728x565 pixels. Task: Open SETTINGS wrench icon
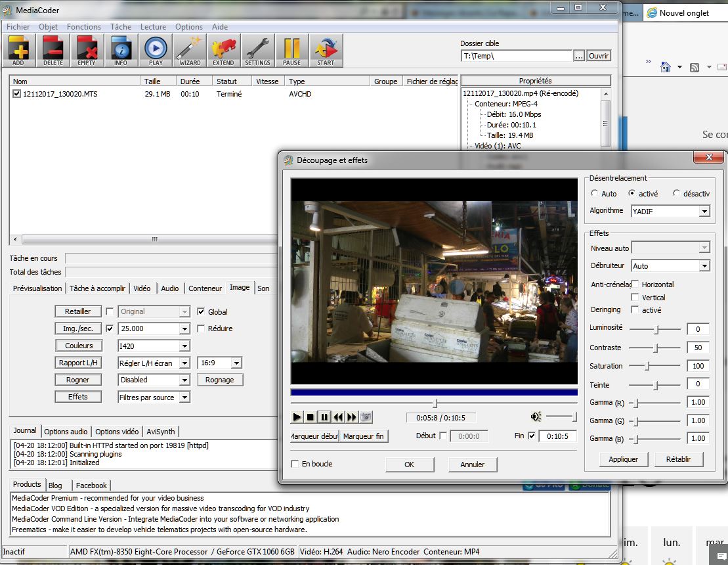point(257,50)
